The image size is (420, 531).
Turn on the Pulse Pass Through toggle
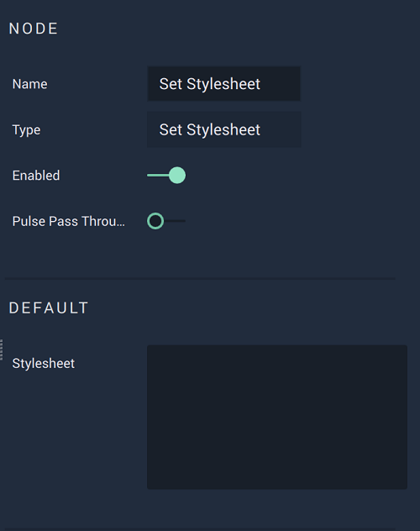(x=166, y=221)
